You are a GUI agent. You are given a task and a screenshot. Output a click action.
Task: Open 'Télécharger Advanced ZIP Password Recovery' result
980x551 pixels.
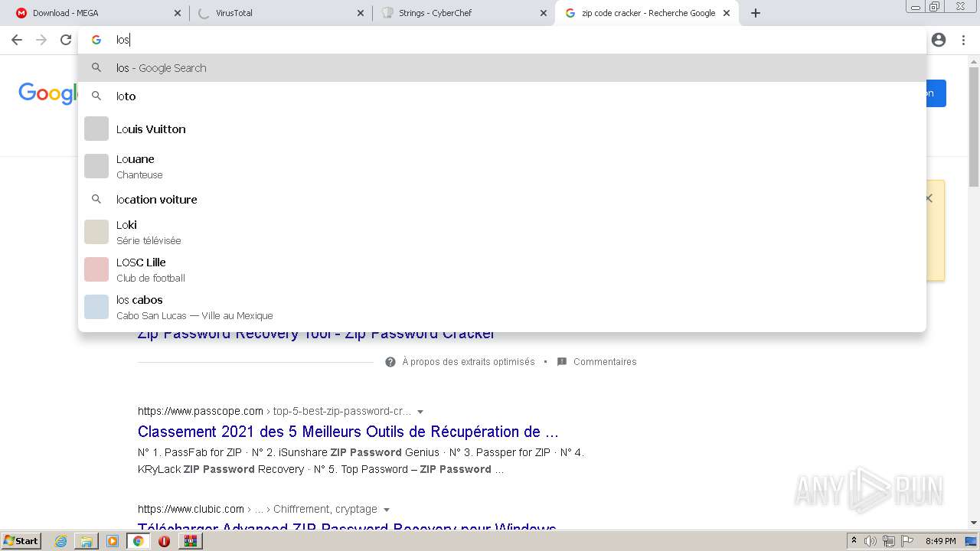[347, 527]
